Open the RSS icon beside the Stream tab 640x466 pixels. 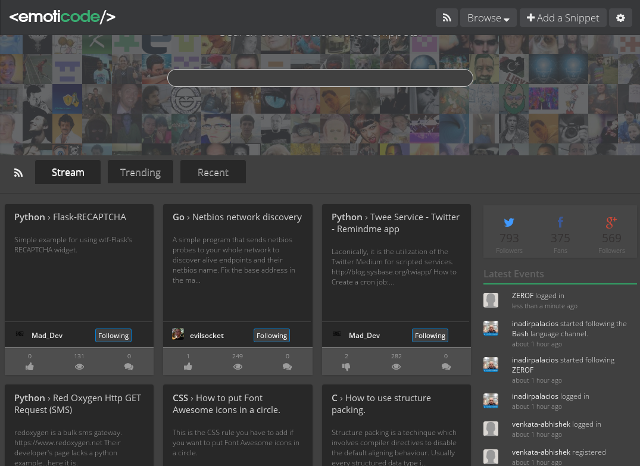(x=18, y=173)
